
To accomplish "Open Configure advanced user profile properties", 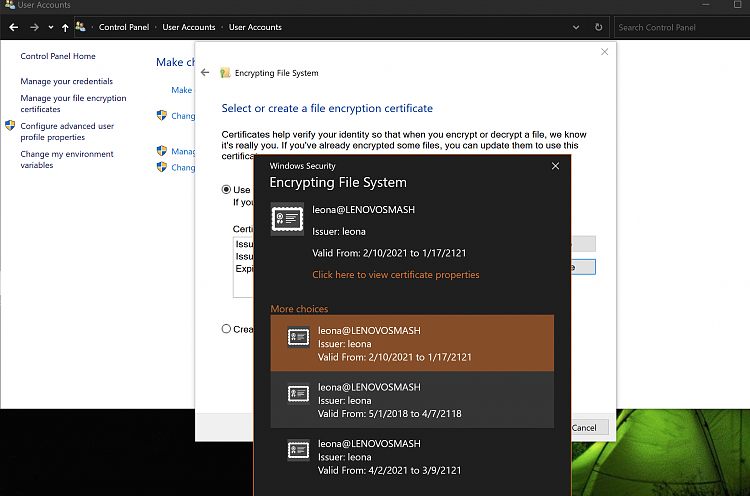I will tap(67, 132).
